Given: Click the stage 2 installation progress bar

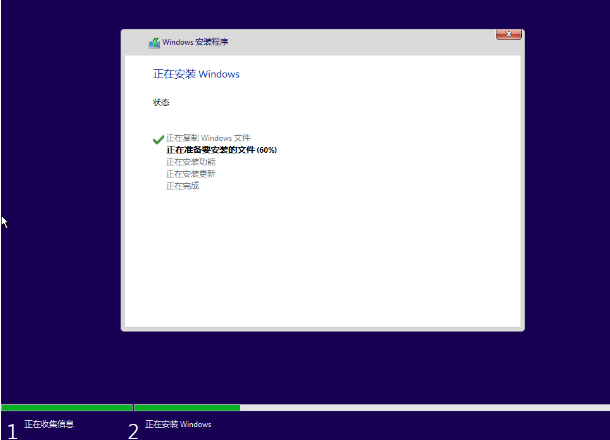Looking at the screenshot, I should click(372, 408).
